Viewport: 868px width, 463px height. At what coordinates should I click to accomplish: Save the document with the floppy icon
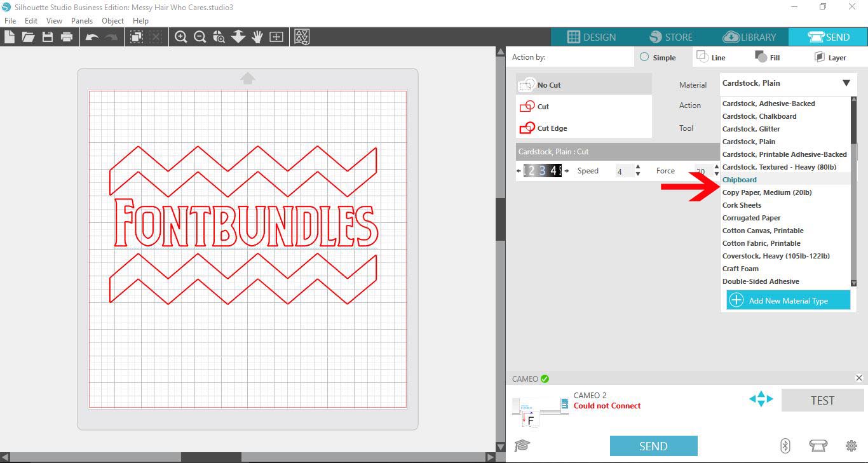click(x=48, y=37)
